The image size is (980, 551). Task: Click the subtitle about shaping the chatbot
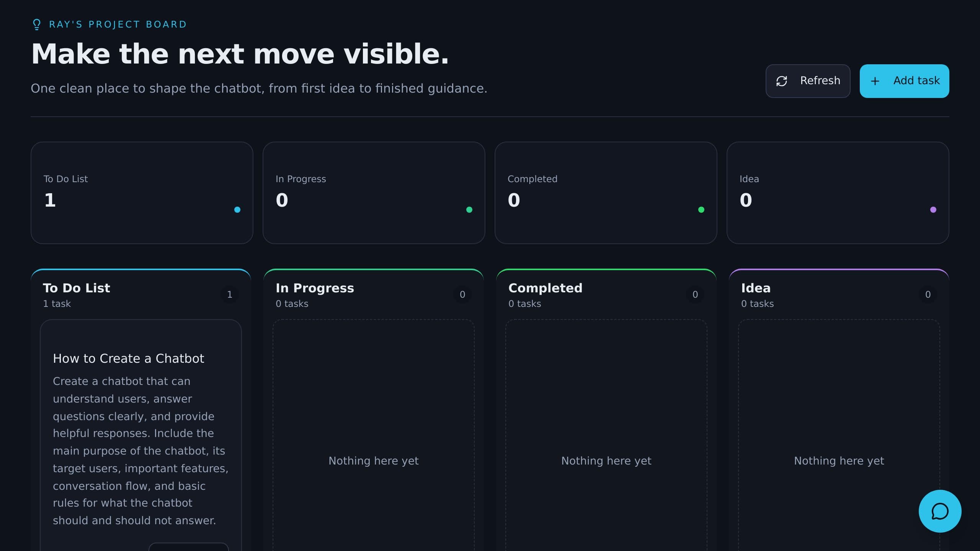pos(259,88)
